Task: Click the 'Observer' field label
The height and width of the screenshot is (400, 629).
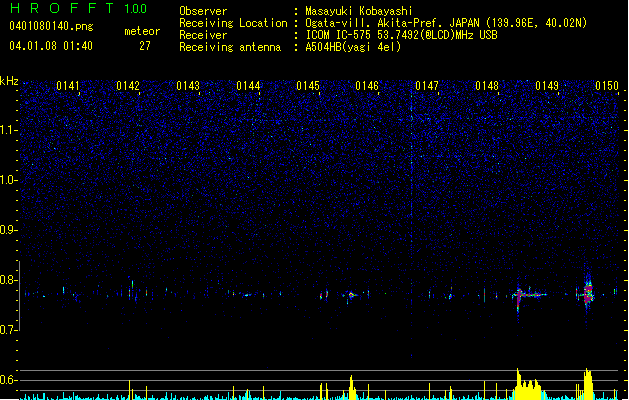Action: point(203,11)
